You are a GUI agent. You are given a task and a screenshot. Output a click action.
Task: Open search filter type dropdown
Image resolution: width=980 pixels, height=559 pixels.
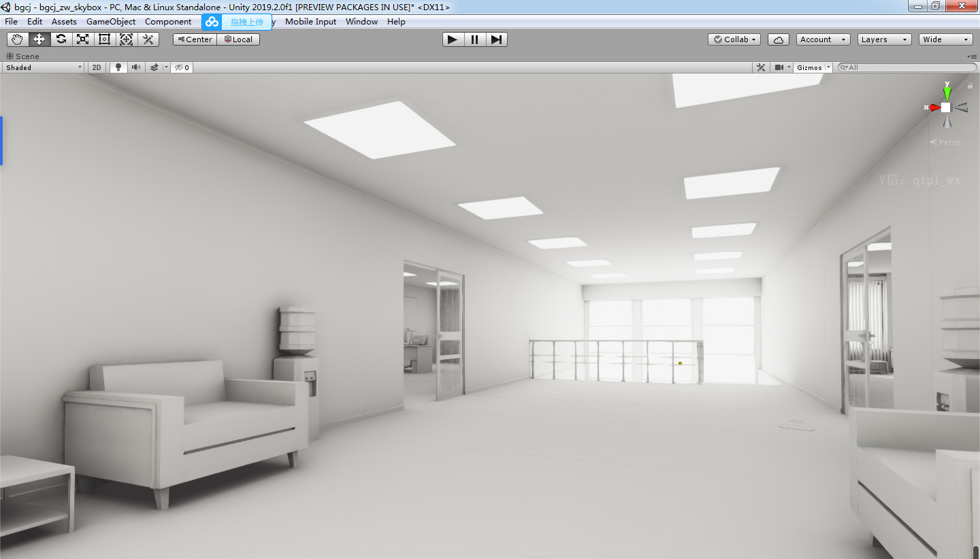[844, 67]
